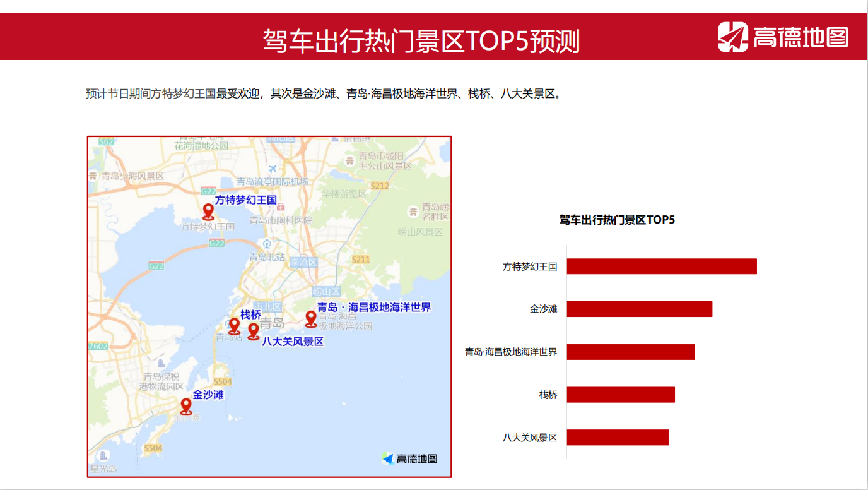Click the red bar for 金沙滩

[640, 309]
